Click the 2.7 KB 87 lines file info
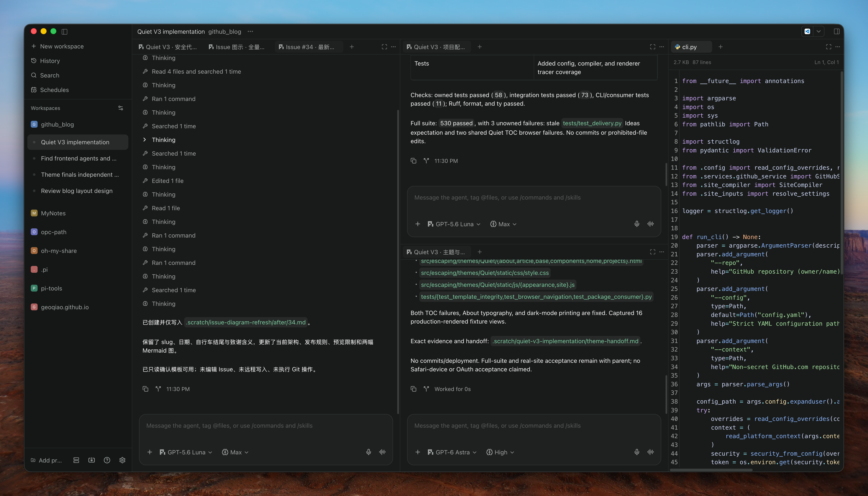This screenshot has height=496, width=868. coord(692,62)
